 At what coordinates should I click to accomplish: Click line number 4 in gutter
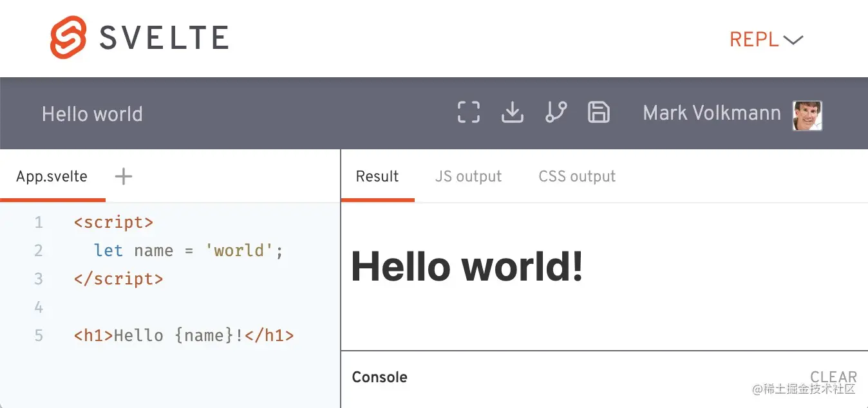(x=39, y=307)
